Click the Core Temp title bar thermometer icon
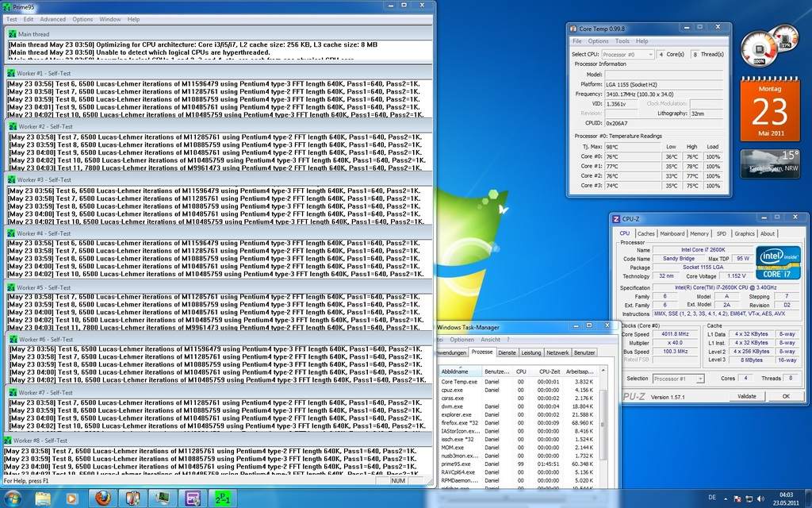This screenshot has height=508, width=812. tap(573, 29)
